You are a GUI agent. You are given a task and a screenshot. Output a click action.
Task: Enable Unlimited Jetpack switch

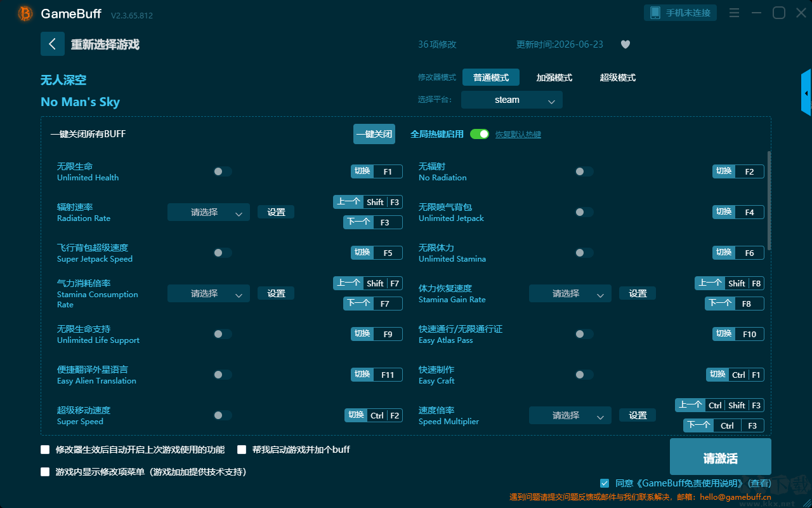(584, 212)
